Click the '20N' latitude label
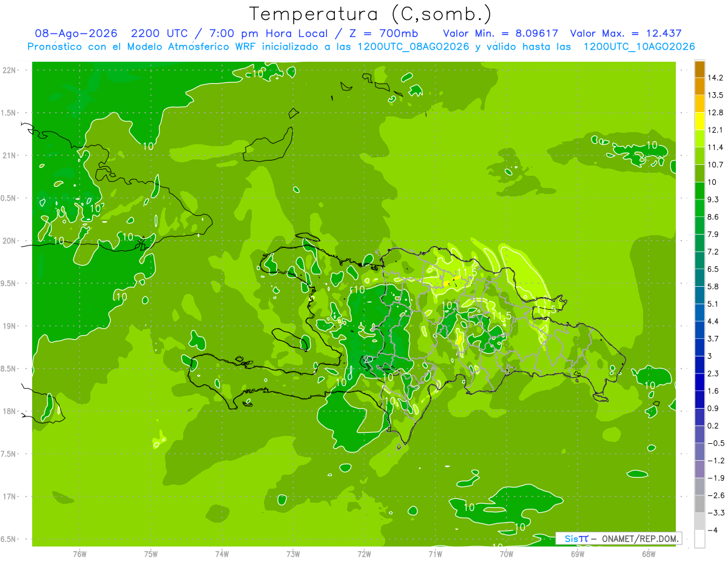This screenshot has width=728, height=562. click(x=9, y=241)
